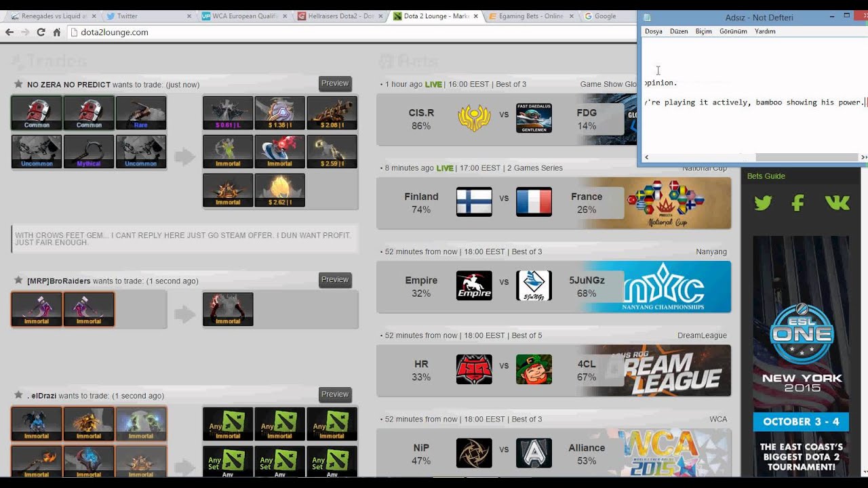Image resolution: width=868 pixels, height=488 pixels.
Task: Open NO ZERA NO PREDICT profile link
Action: [x=68, y=85]
